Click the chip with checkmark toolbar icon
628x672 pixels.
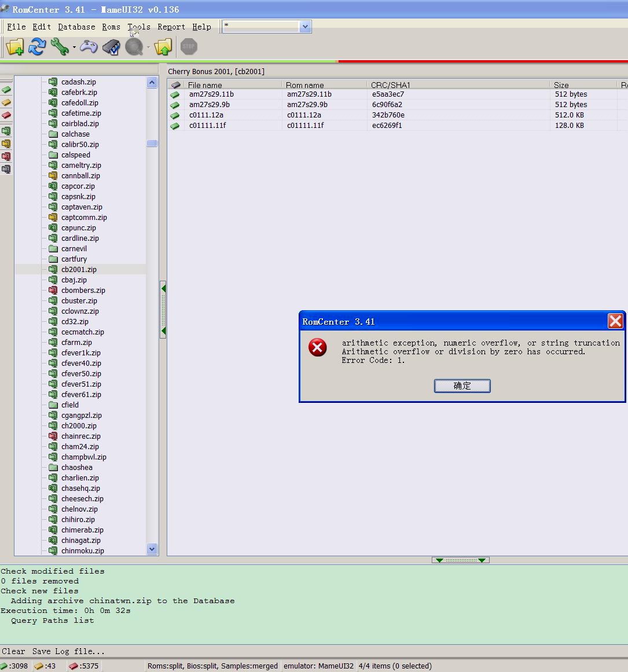click(x=111, y=47)
